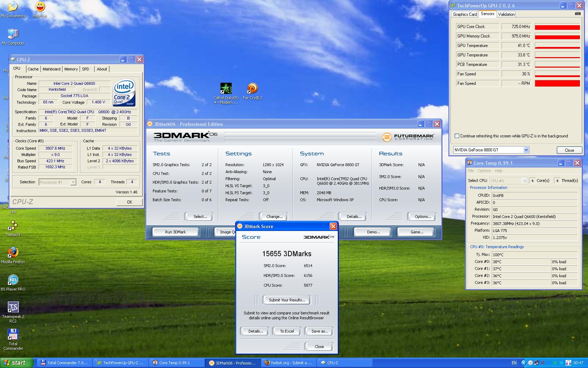Viewport: 588px width, 368px height.
Task: Open the About tab in CPU-Z
Action: coord(102,69)
